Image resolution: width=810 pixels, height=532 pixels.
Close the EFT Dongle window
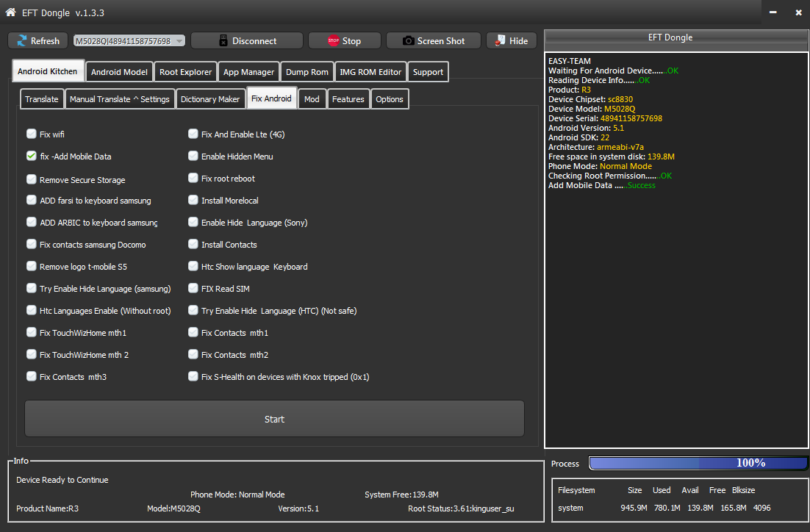(x=799, y=12)
